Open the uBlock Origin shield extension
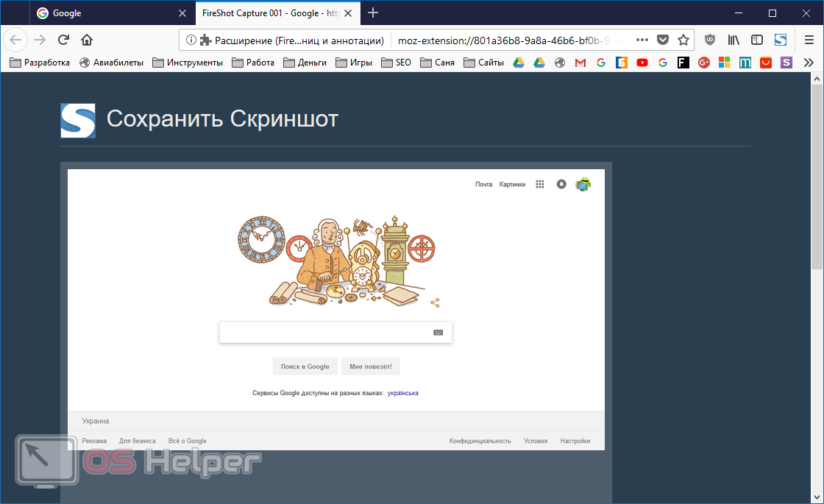 [710, 40]
